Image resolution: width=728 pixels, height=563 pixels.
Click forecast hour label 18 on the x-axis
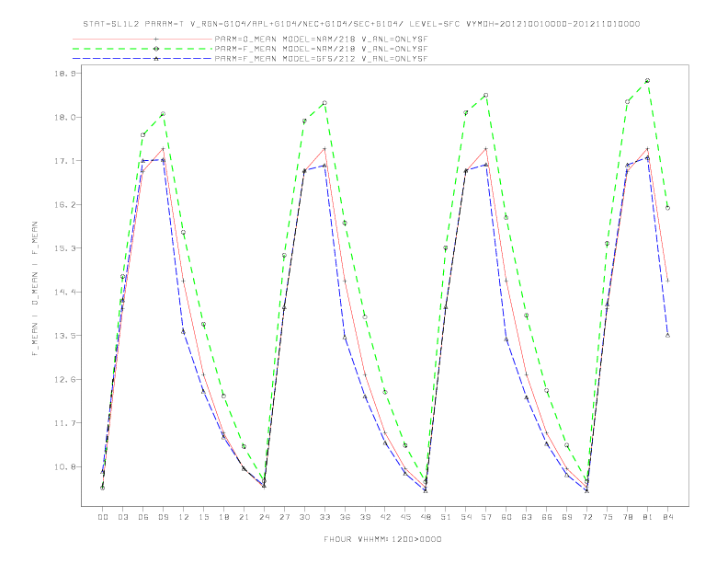(x=223, y=517)
